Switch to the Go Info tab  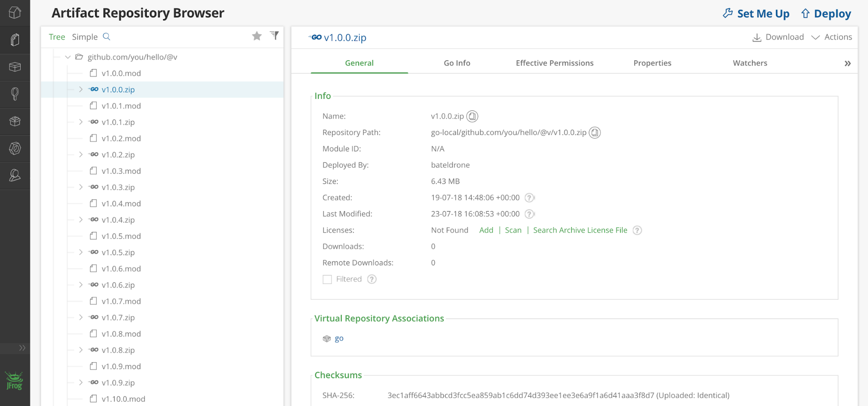pyautogui.click(x=457, y=63)
